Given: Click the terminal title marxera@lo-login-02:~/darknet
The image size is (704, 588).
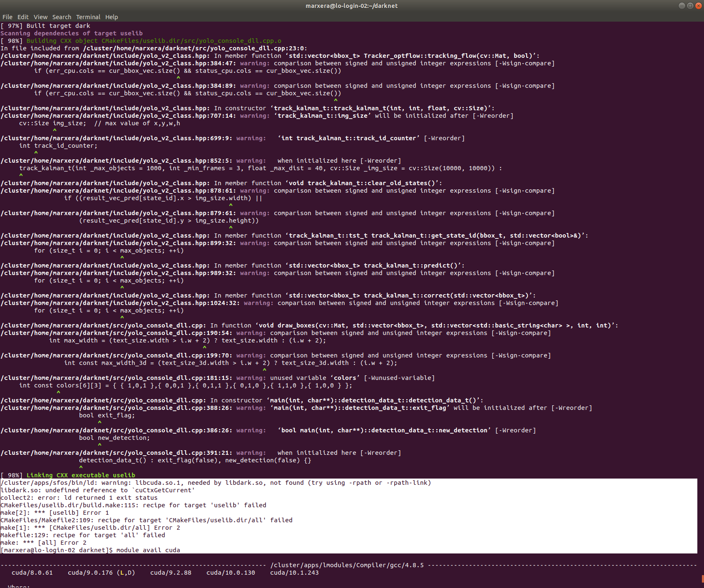Looking at the screenshot, I should [x=352, y=6].
